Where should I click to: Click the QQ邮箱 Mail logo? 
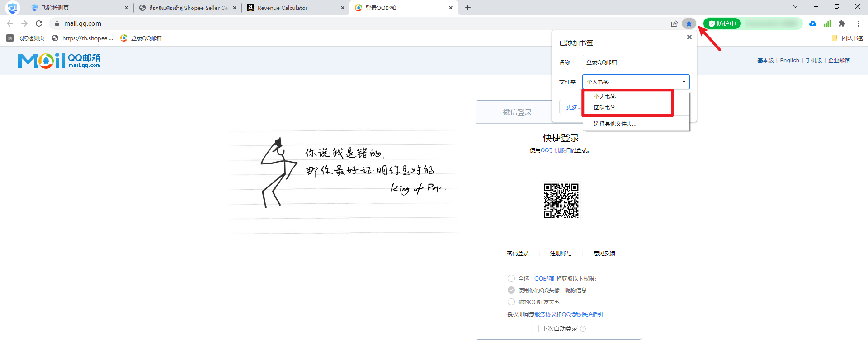click(59, 61)
